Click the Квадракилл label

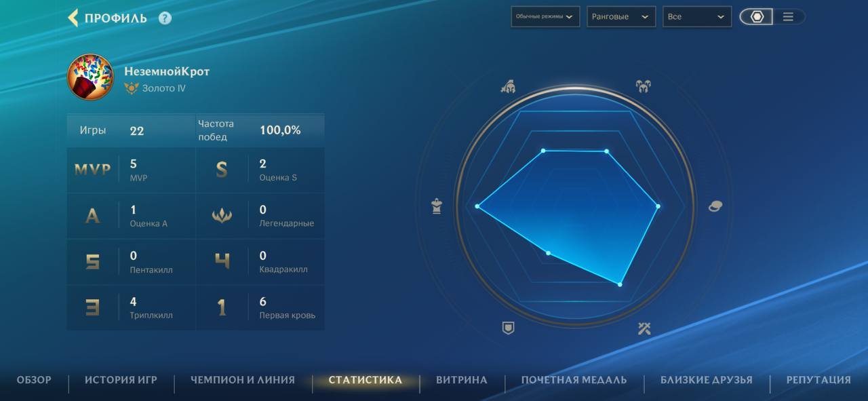tap(283, 269)
